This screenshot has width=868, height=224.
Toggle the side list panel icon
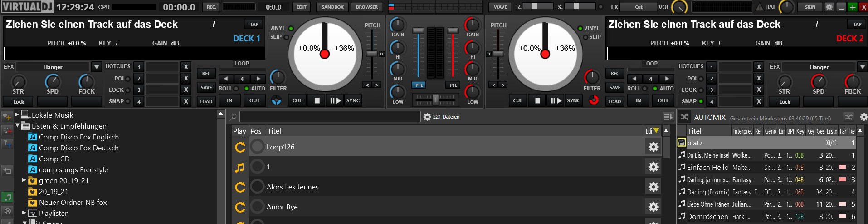point(668,117)
